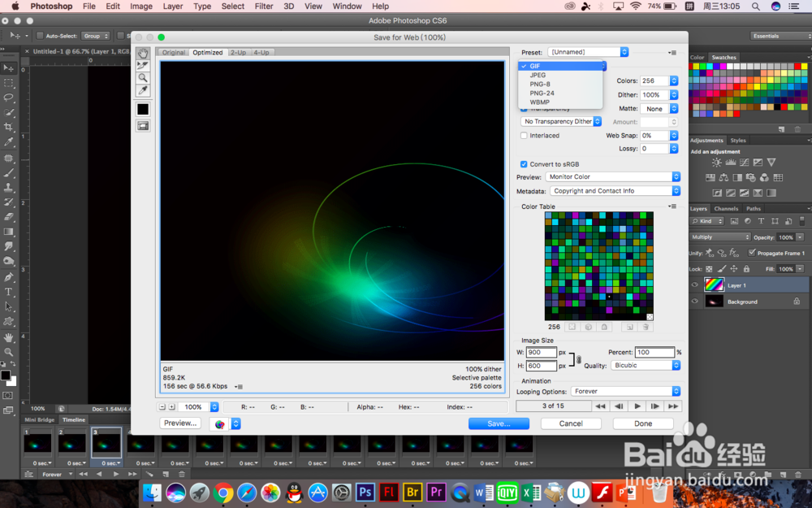Viewport: 812px width, 508px height.
Task: Open Photoshop from the Dock
Action: click(x=365, y=492)
